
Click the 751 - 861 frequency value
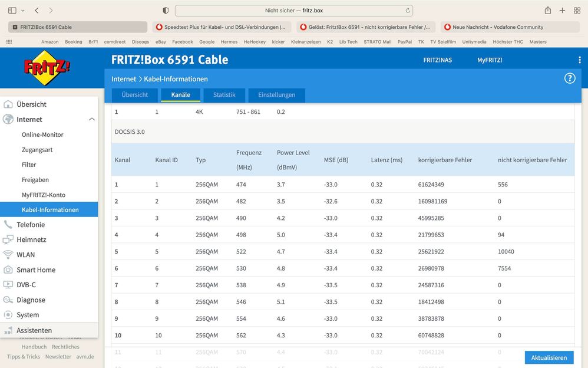click(x=248, y=112)
